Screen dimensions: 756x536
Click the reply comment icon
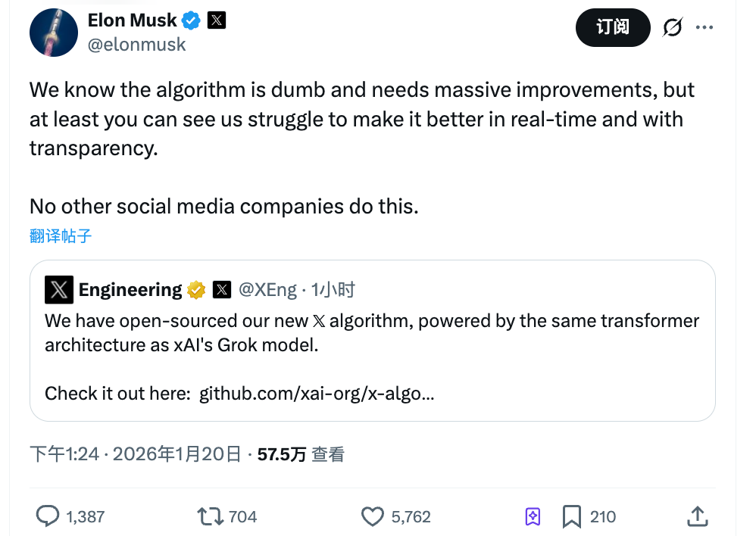click(x=48, y=516)
